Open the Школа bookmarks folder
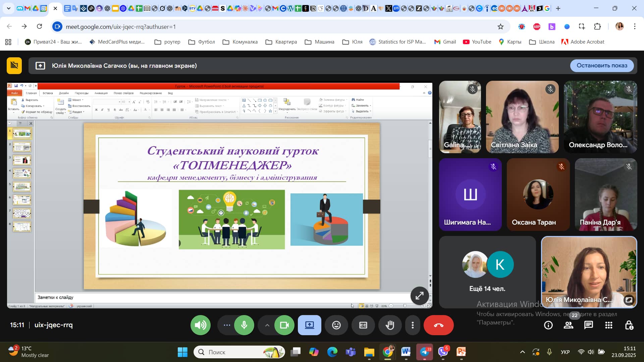The height and width of the screenshot is (362, 644). [542, 42]
